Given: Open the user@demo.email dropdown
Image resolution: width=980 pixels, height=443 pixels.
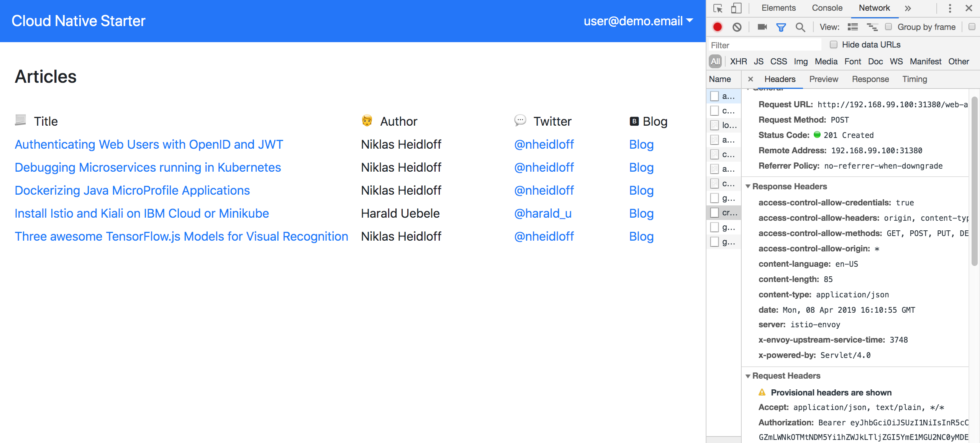Looking at the screenshot, I should (638, 21).
